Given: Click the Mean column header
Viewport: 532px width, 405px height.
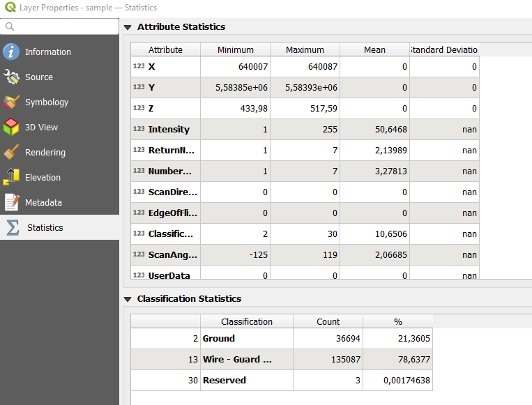Looking at the screenshot, I should pyautogui.click(x=374, y=50).
